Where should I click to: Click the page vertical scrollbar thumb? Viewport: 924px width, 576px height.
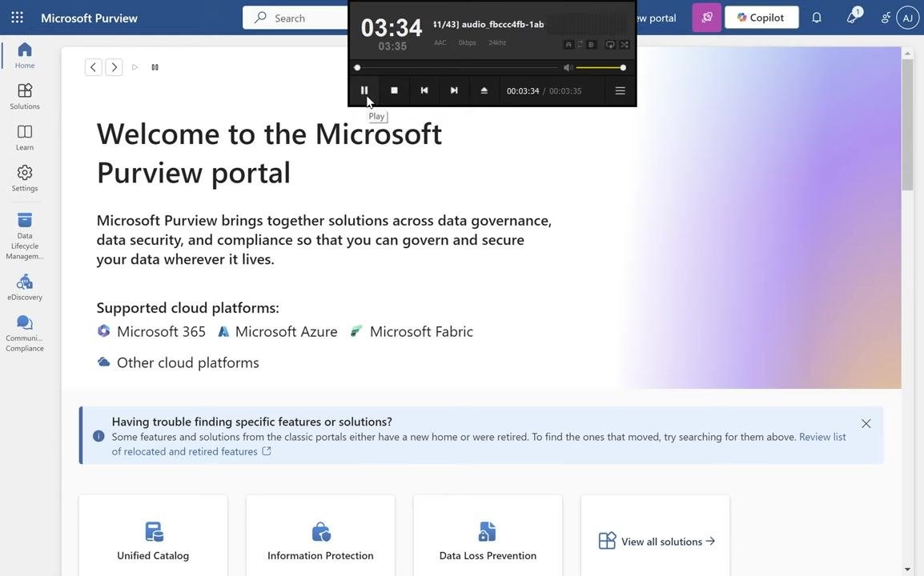(907, 124)
